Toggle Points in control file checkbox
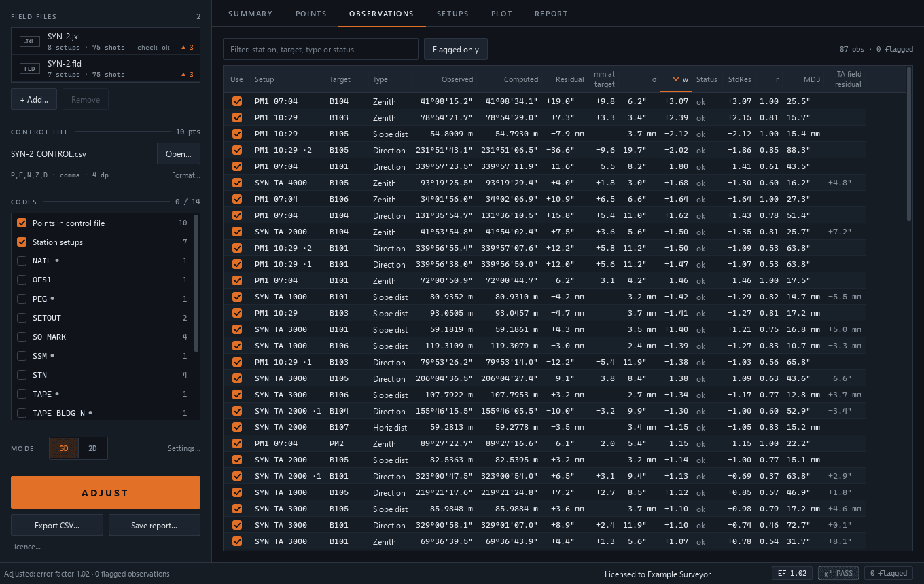 tap(22, 223)
